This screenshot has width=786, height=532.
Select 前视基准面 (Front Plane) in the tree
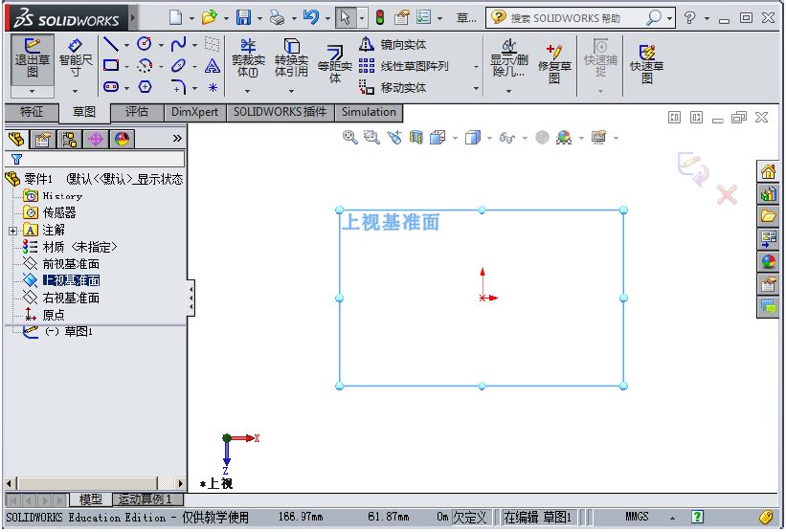click(70, 264)
